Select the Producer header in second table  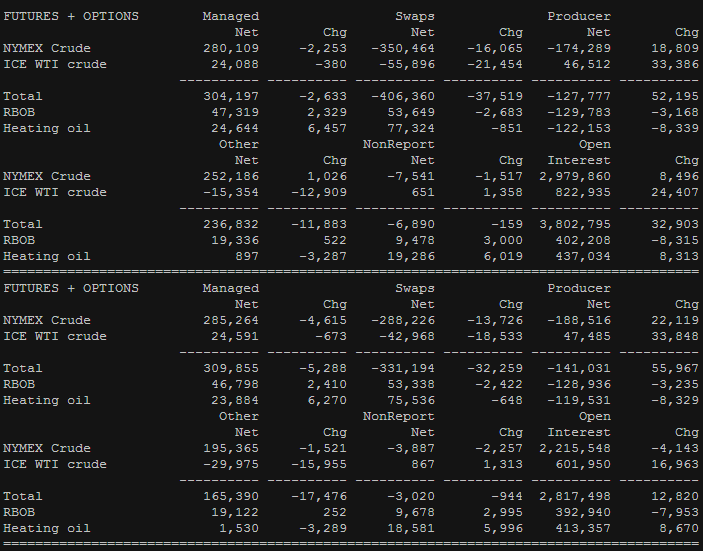579,288
